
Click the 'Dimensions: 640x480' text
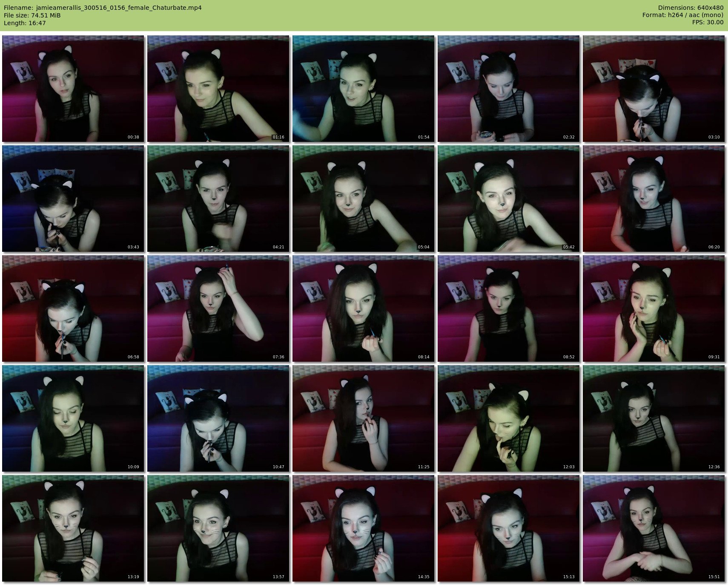(x=691, y=8)
